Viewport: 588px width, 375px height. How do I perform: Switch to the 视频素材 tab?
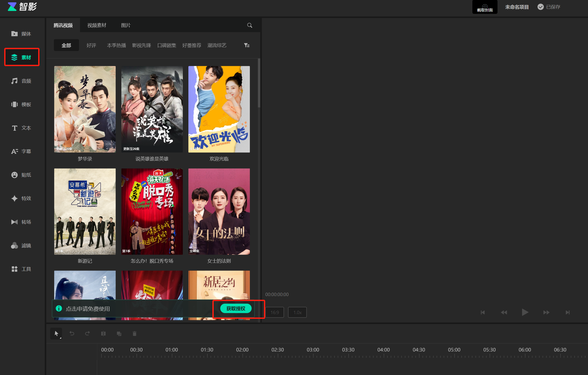tap(97, 25)
